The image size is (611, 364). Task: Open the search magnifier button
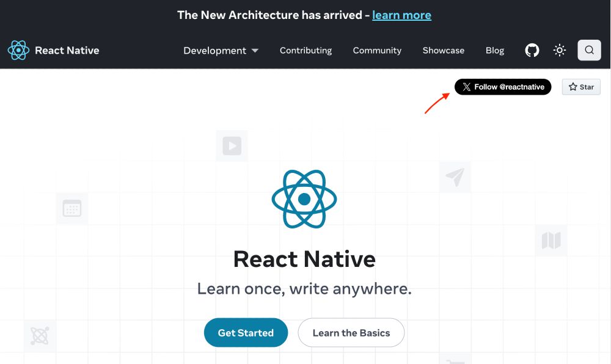pos(589,50)
